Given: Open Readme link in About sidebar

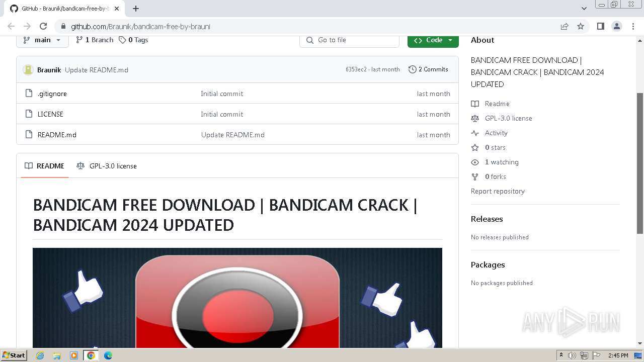Looking at the screenshot, I should click(x=491, y=104).
